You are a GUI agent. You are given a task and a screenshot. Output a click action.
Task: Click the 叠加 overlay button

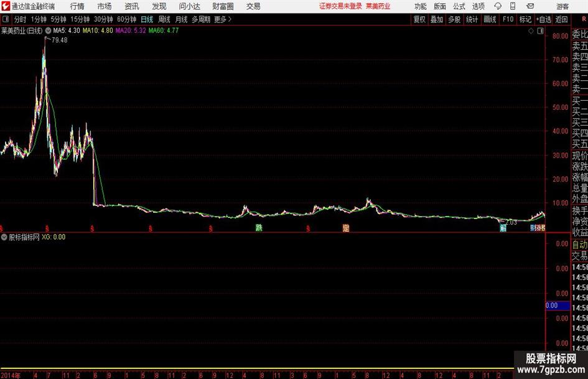(x=437, y=19)
